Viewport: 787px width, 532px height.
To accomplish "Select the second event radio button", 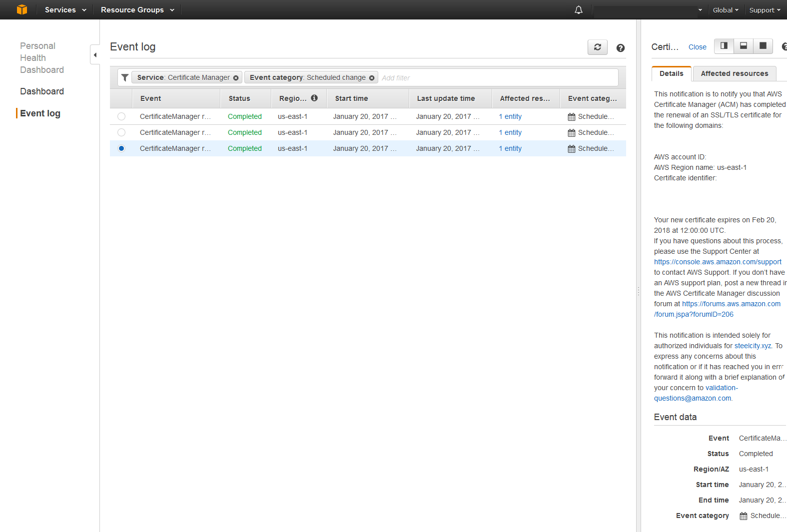I will pyautogui.click(x=121, y=132).
